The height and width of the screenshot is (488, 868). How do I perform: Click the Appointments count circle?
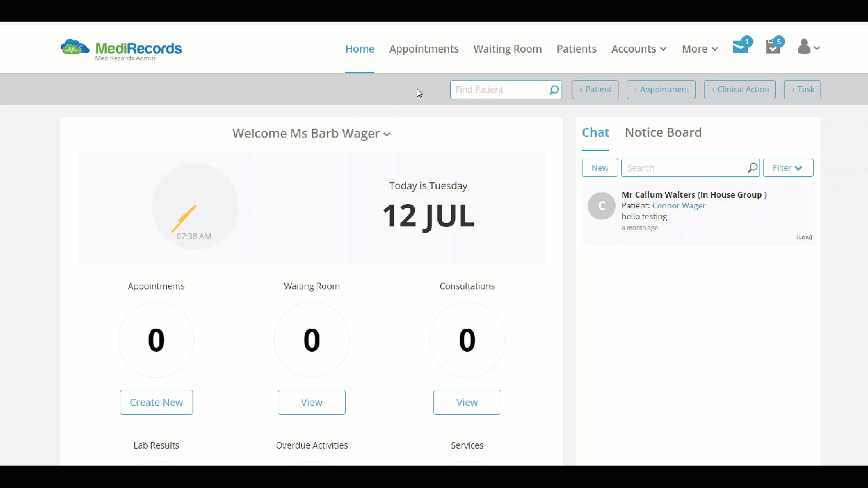click(x=156, y=340)
